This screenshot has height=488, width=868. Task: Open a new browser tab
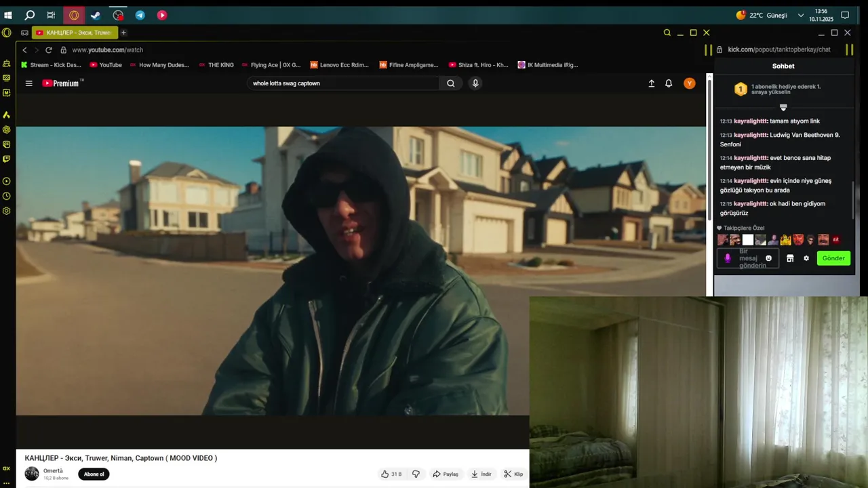pyautogui.click(x=123, y=33)
